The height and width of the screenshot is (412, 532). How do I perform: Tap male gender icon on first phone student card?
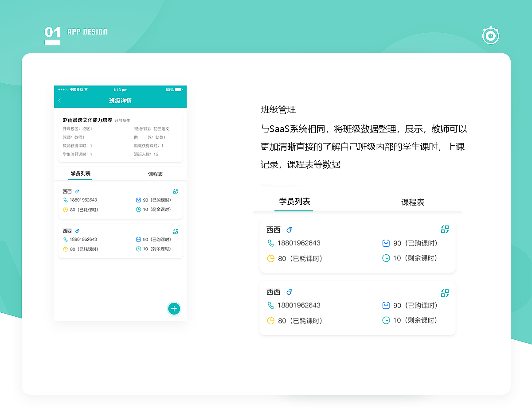(x=77, y=191)
